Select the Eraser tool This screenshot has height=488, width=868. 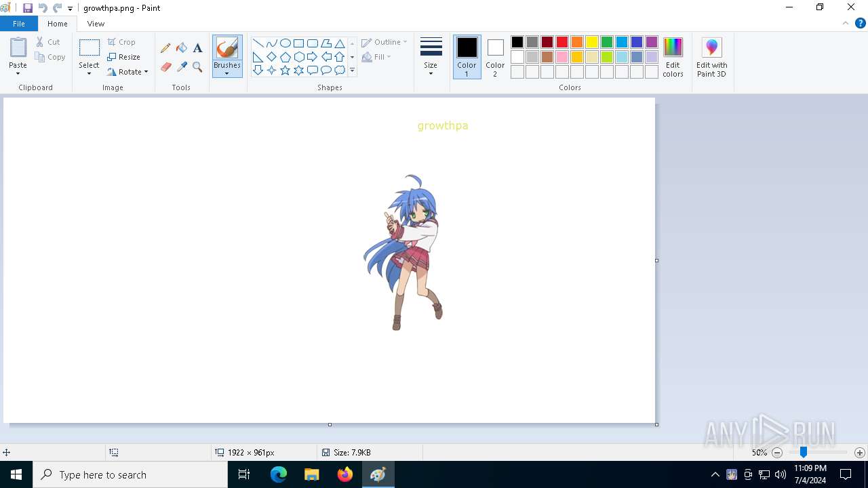[165, 67]
